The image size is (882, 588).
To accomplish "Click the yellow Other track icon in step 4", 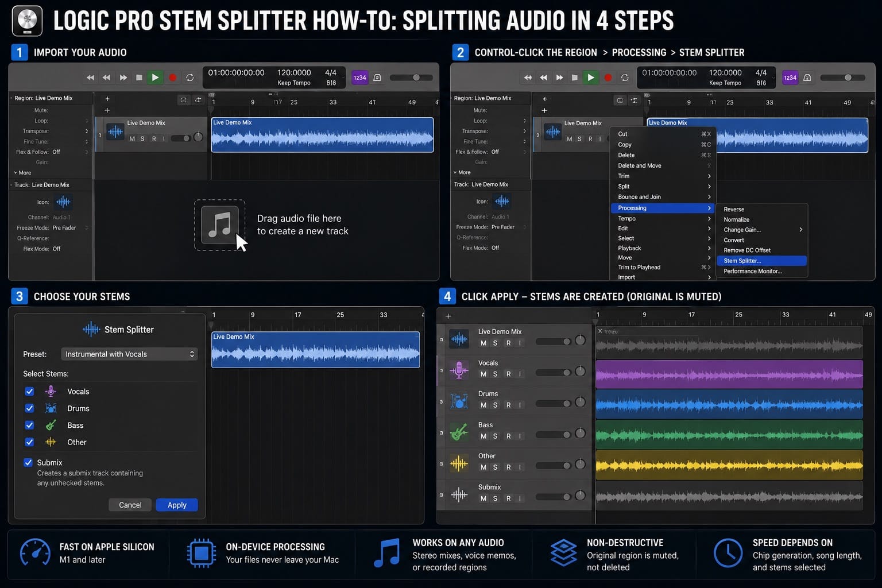I will (x=459, y=463).
